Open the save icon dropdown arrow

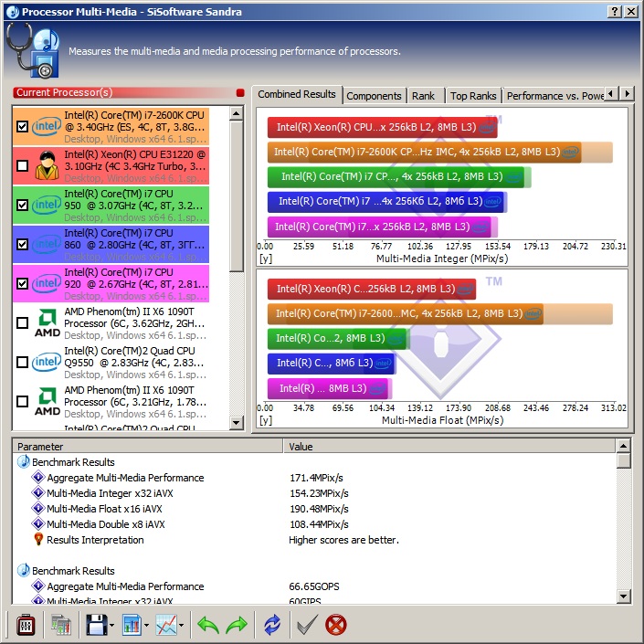(x=111, y=625)
